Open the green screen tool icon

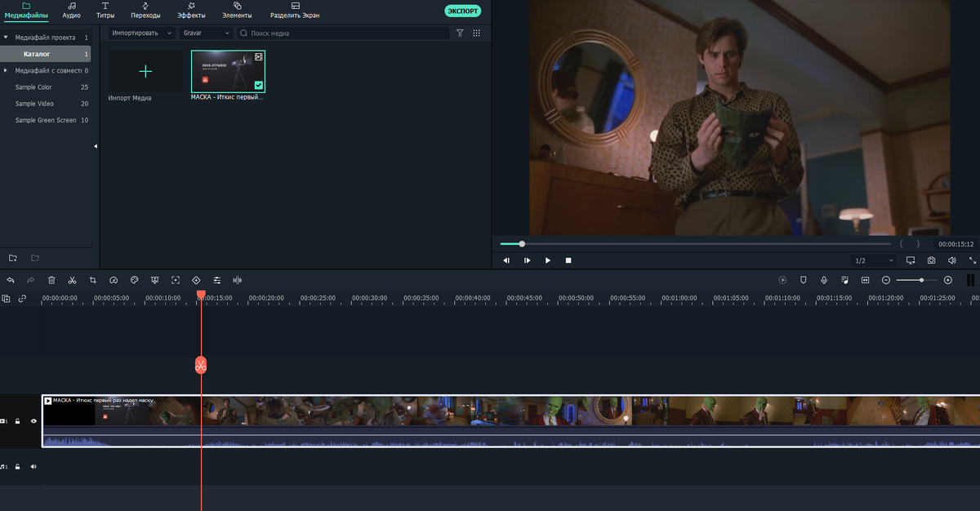155,280
